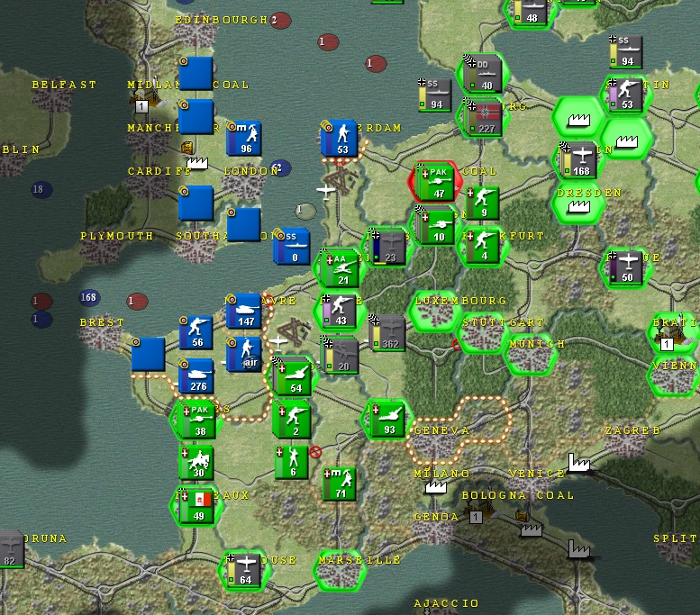
Task: Click the Munich city hex
Action: tap(531, 355)
